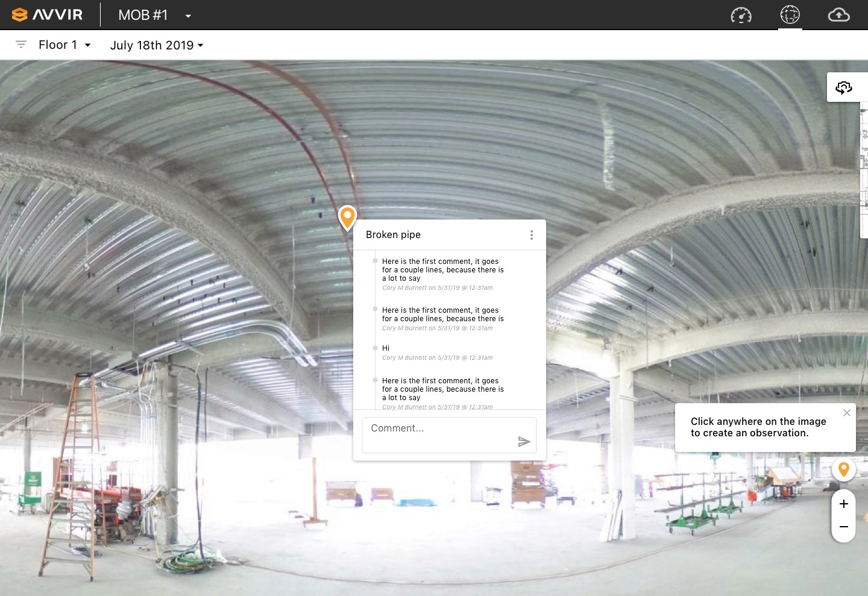Open the filter icon beside Floor 1
The width and height of the screenshot is (868, 596).
(21, 44)
